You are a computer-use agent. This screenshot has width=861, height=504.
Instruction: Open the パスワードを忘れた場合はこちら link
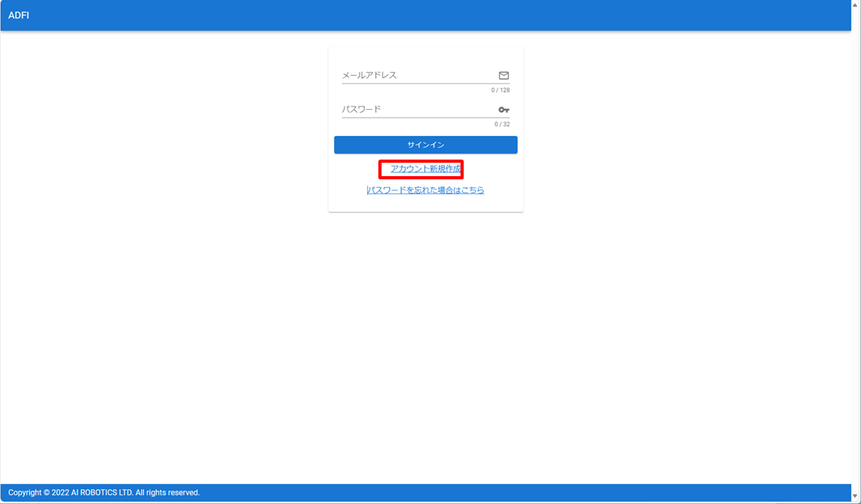426,190
